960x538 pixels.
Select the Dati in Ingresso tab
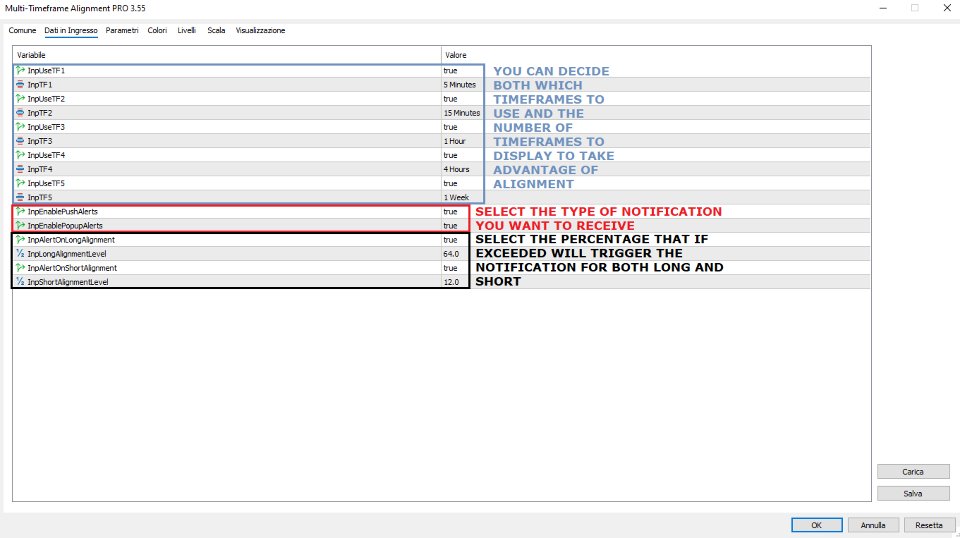pyautogui.click(x=71, y=30)
